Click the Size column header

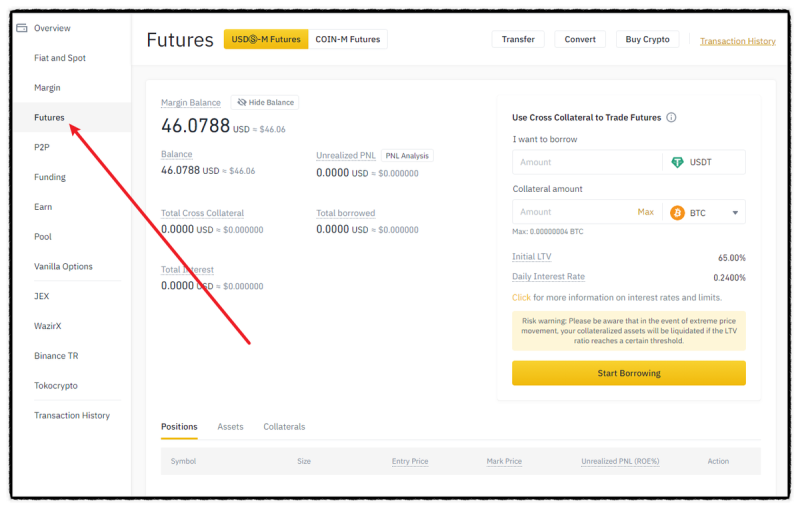(x=304, y=461)
